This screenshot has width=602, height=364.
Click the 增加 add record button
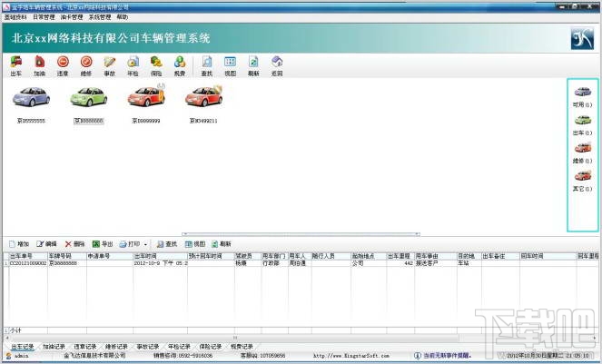click(19, 244)
